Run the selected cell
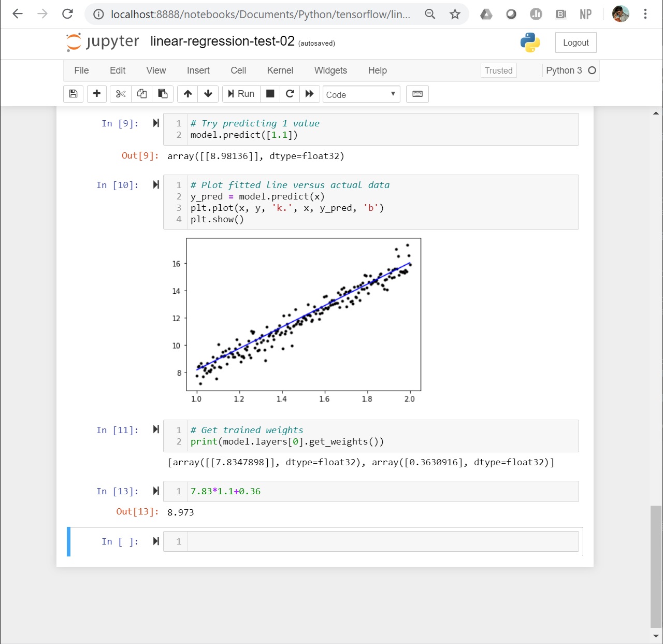 tap(240, 94)
